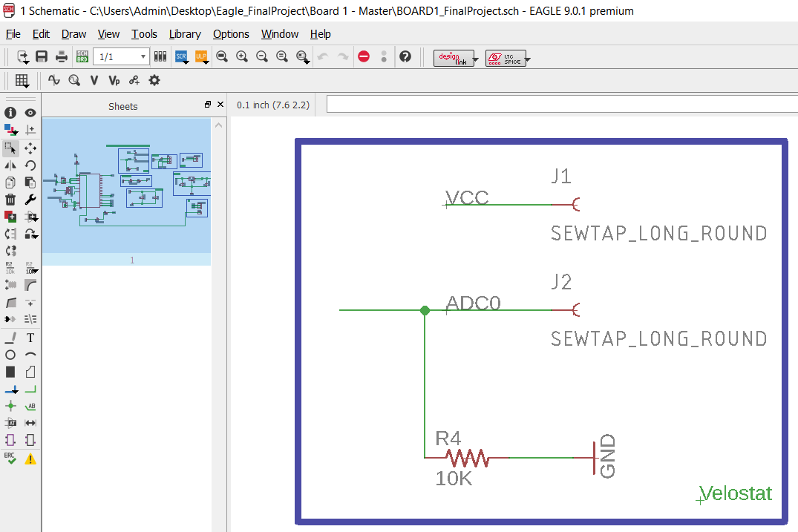Select the Copy tool
Screen dimensions: 798x532
tap(10, 182)
